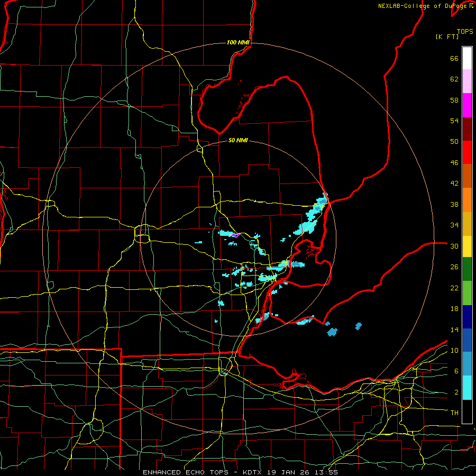476x476 pixels.
Task: Click the 50 NMI range ring label
Action: (x=238, y=140)
